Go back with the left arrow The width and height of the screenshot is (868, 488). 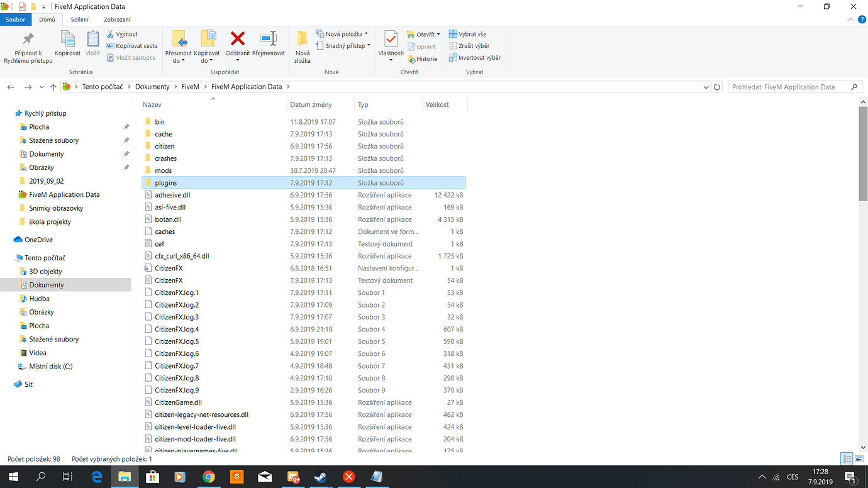click(11, 87)
